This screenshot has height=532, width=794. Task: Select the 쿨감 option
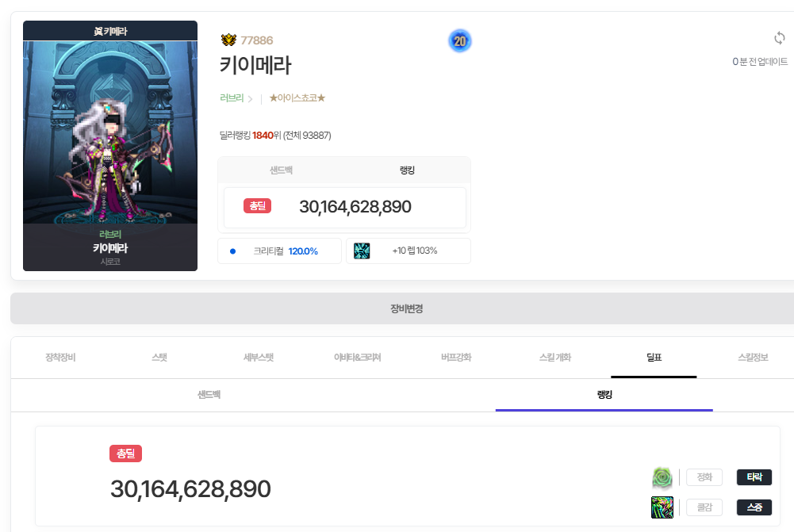pos(704,507)
